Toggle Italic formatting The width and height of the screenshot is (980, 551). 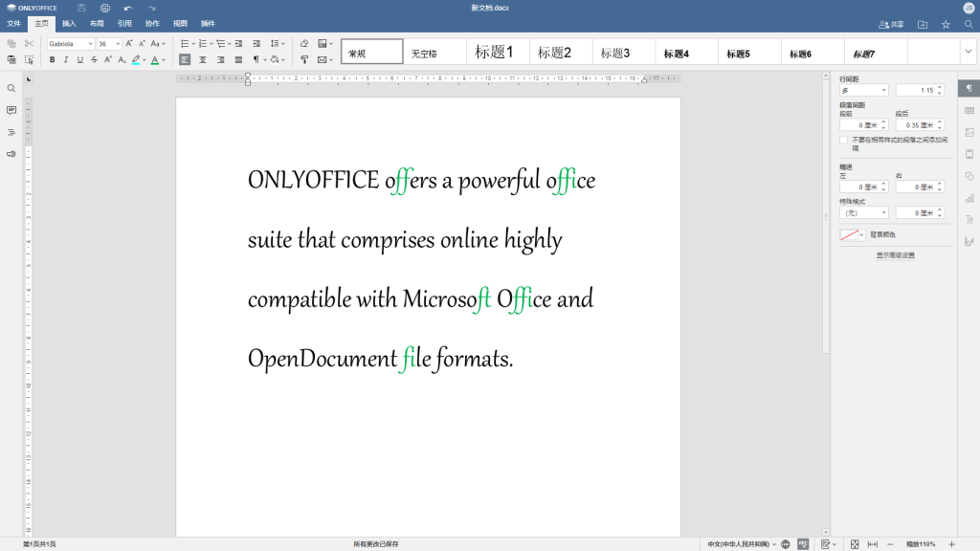[x=66, y=60]
